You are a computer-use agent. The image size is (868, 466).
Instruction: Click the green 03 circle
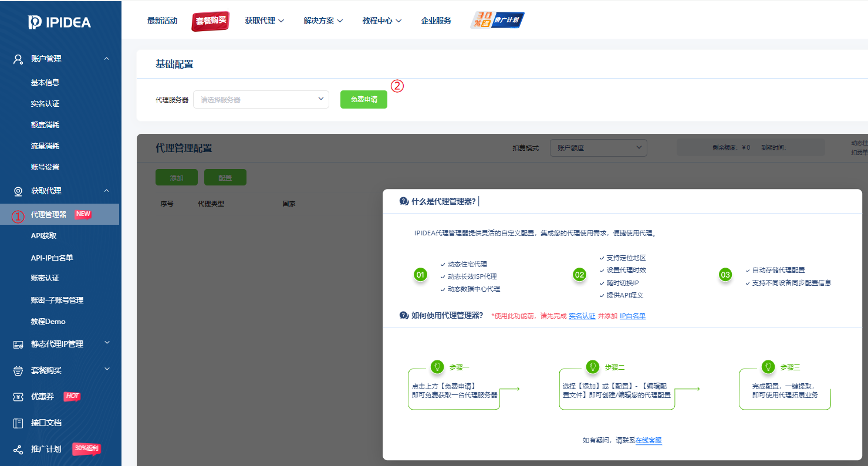(x=725, y=275)
